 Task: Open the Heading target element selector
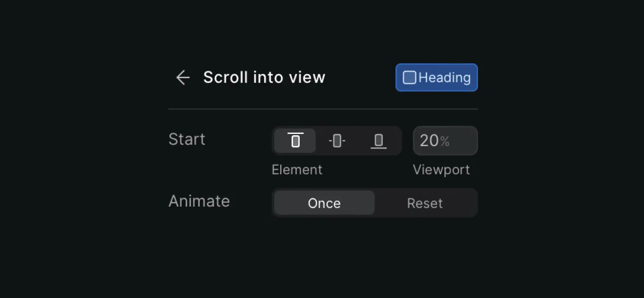pos(436,78)
